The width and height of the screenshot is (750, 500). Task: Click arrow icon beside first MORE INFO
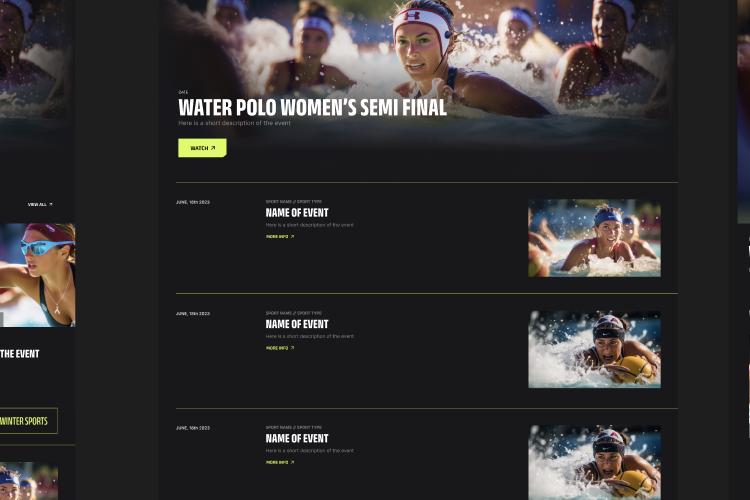(292, 236)
